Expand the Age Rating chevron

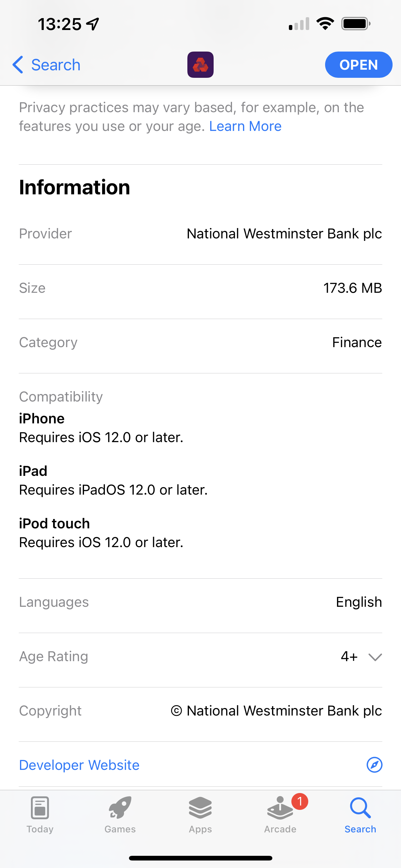375,657
